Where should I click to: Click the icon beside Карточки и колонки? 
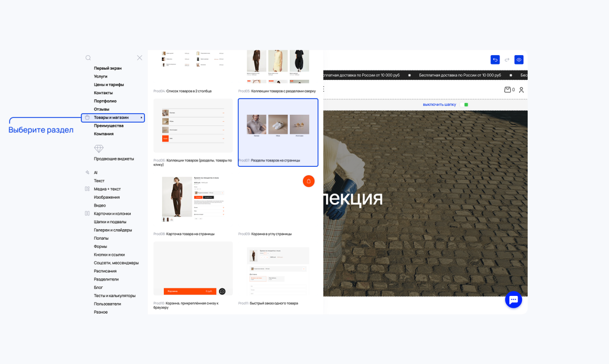[x=87, y=213]
